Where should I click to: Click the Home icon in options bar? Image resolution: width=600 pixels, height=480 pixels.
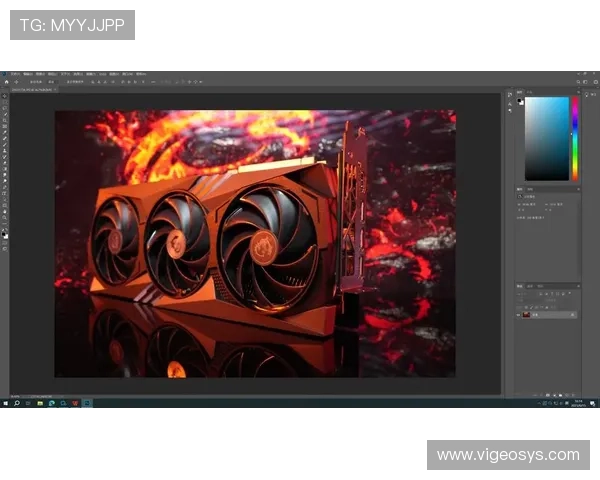tap(5, 81)
